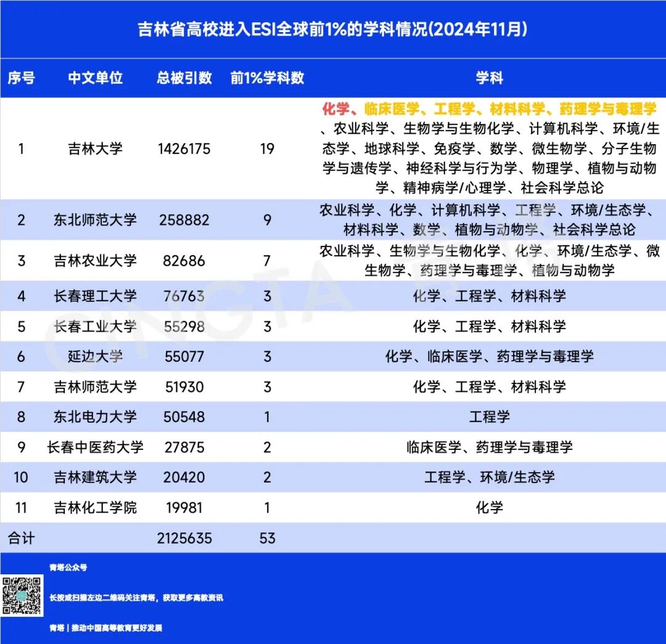Select the total subject count '53'
Viewport: 666px width, 644px height.
coord(267,538)
